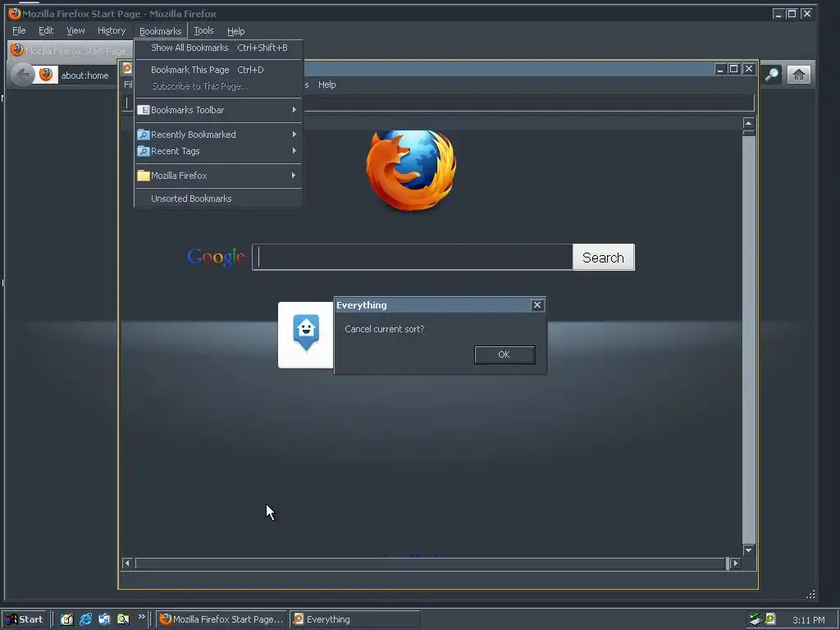The image size is (840, 630).
Task: Close the Everything dialog with its X button
Action: point(537,305)
